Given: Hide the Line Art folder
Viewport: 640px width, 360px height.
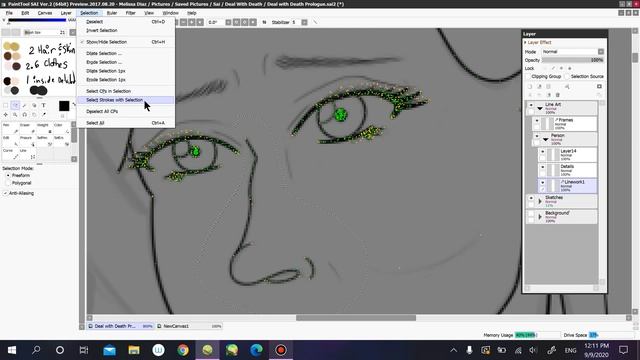Looking at the screenshot, I should tap(531, 105).
